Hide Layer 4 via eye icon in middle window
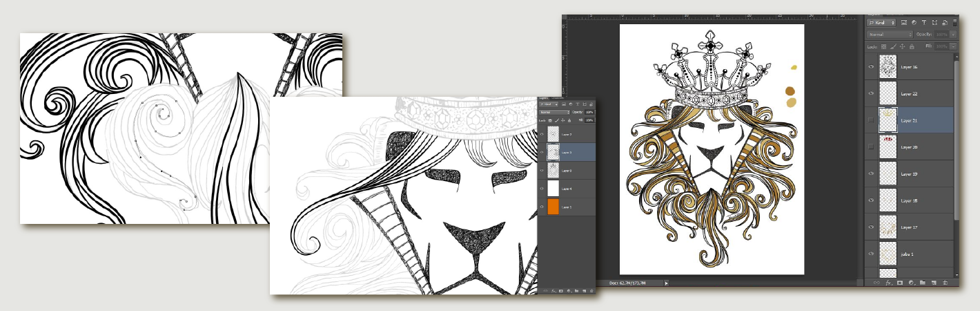The image size is (980, 311). [542, 188]
